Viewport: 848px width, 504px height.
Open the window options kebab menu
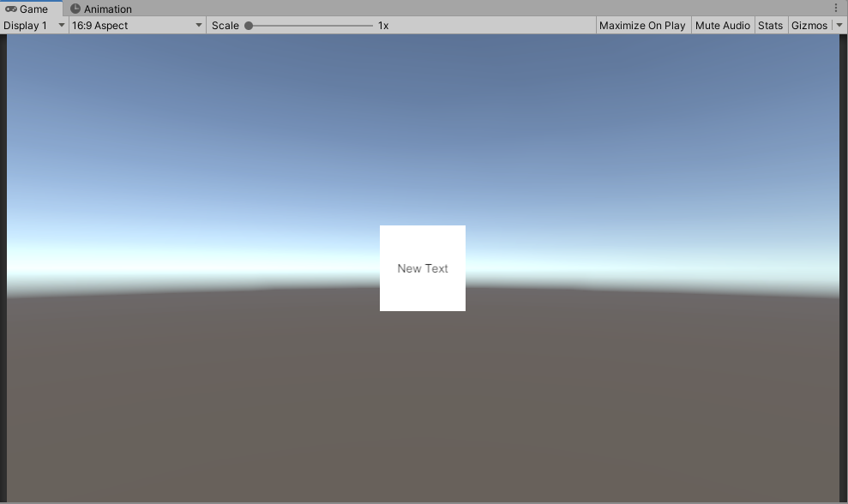tap(835, 8)
